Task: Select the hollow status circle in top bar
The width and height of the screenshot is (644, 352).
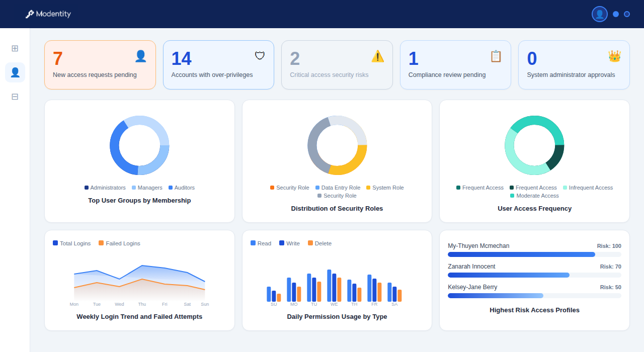Action: pos(627,14)
